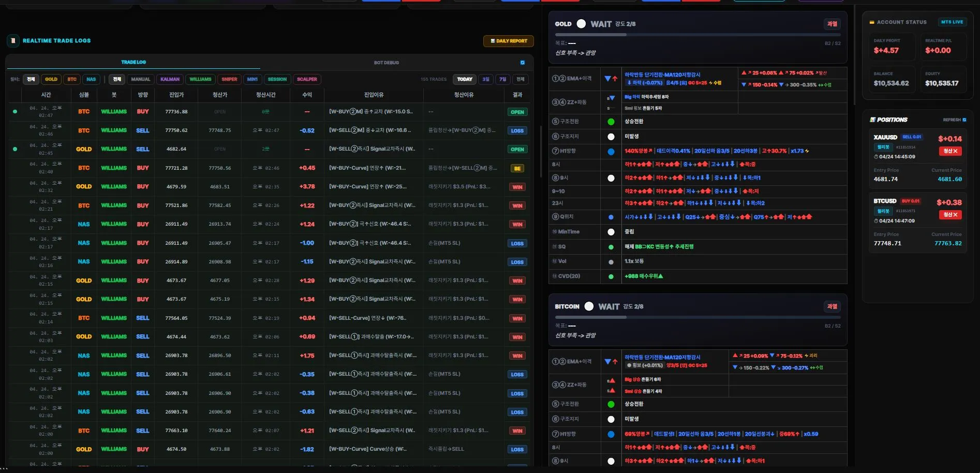The image size is (980, 473).
Task: Close the XAUUSD position with 청산 X
Action: 951,151
